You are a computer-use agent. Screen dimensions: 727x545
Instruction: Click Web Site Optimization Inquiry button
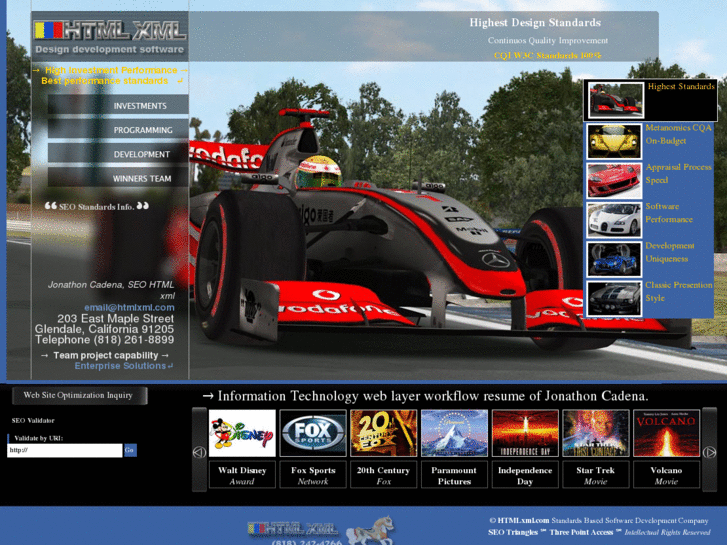tap(79, 396)
